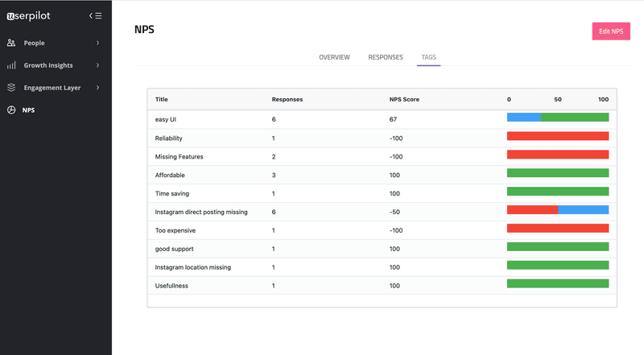Screen dimensions: 644x355
Task: Click the NPS Score column header
Action: click(x=404, y=100)
